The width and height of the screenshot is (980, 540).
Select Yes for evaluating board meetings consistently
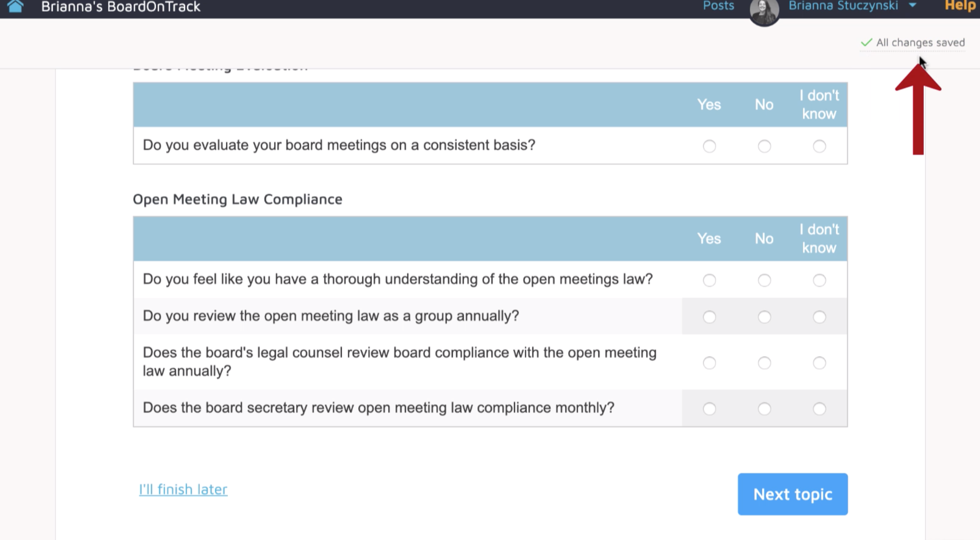tap(709, 146)
